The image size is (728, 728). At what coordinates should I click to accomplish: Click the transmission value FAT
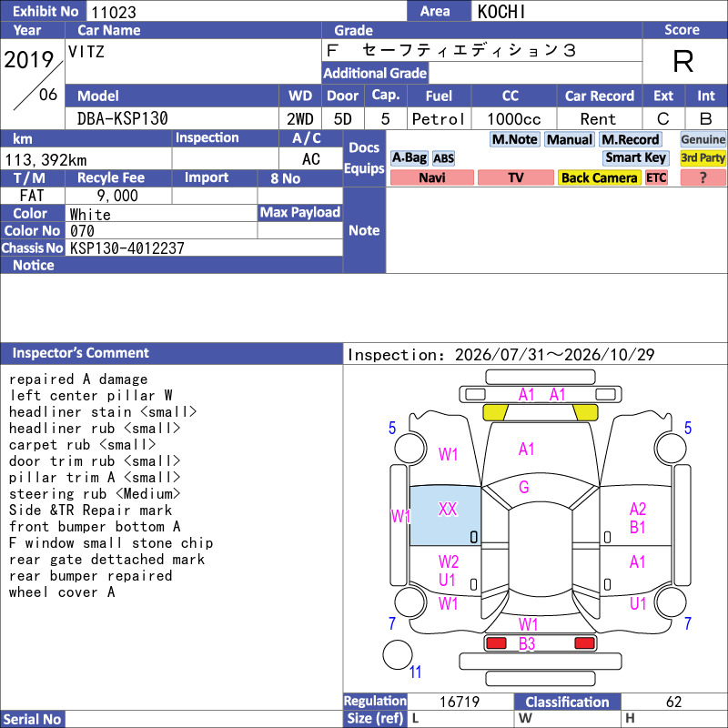click(x=32, y=196)
